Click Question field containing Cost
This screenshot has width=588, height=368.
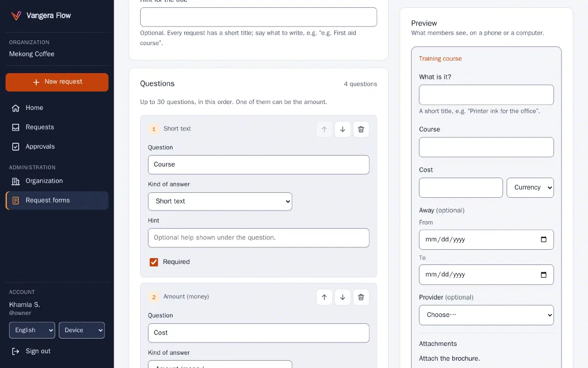(259, 333)
